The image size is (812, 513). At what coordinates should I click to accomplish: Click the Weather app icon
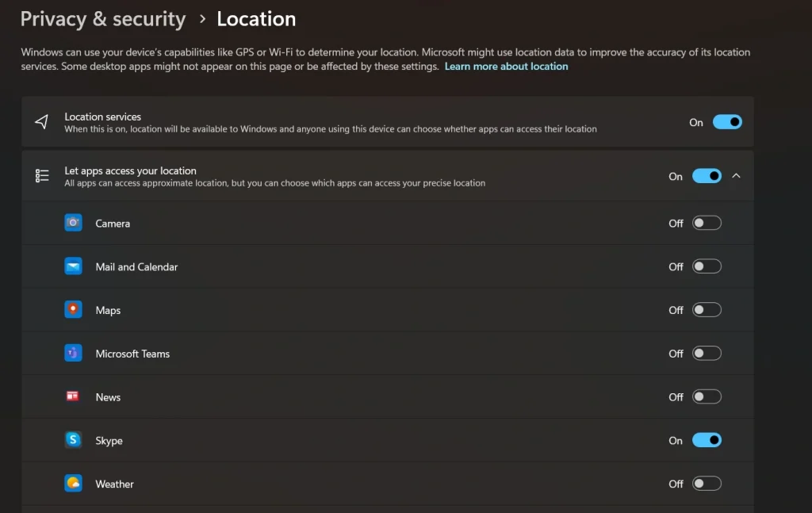pos(73,484)
